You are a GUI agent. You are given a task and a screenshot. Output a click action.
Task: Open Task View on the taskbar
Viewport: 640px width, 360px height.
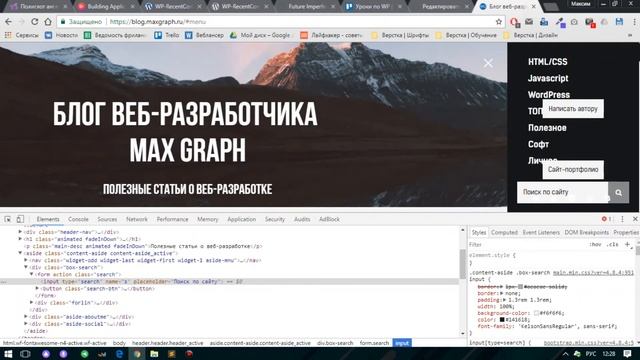tap(25, 353)
